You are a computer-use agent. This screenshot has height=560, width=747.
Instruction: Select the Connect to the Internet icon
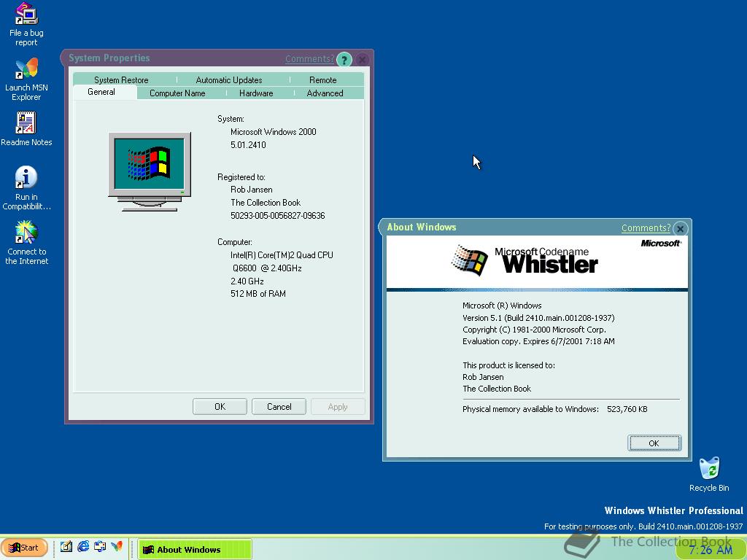[x=26, y=243]
